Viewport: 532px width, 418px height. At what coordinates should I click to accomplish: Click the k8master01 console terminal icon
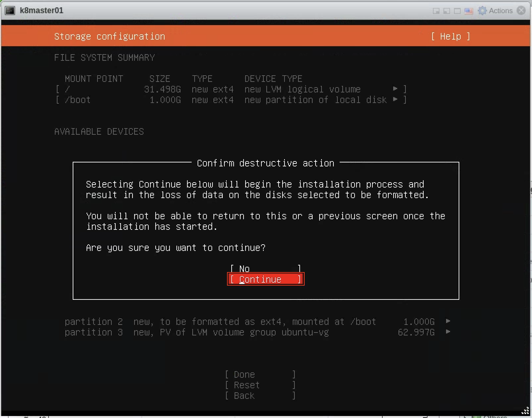click(10, 11)
